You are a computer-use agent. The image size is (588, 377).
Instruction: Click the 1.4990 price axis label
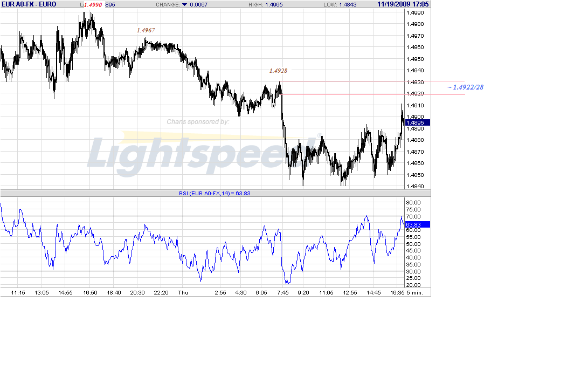tap(415, 13)
